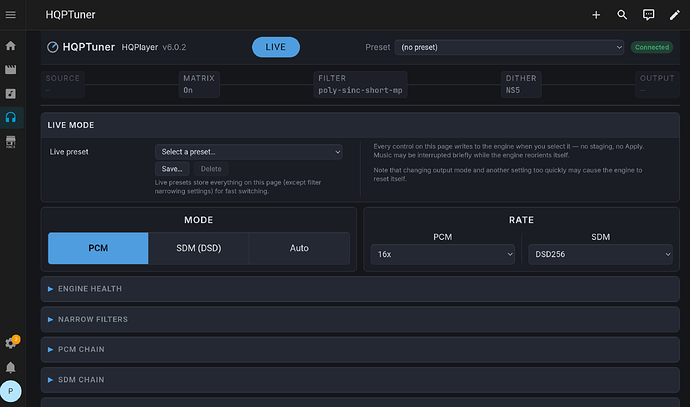The width and height of the screenshot is (690, 407).
Task: Expand the PCM Chain section
Action: click(x=360, y=349)
